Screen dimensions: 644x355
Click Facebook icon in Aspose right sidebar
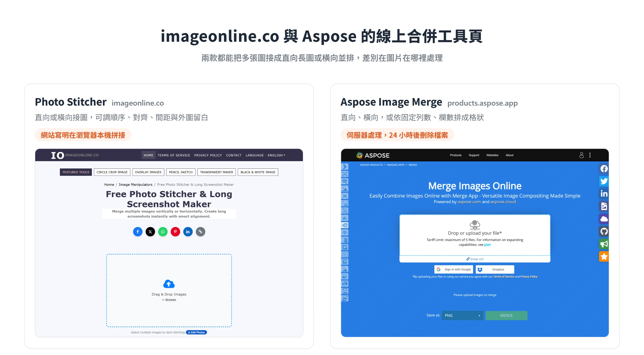click(x=604, y=169)
